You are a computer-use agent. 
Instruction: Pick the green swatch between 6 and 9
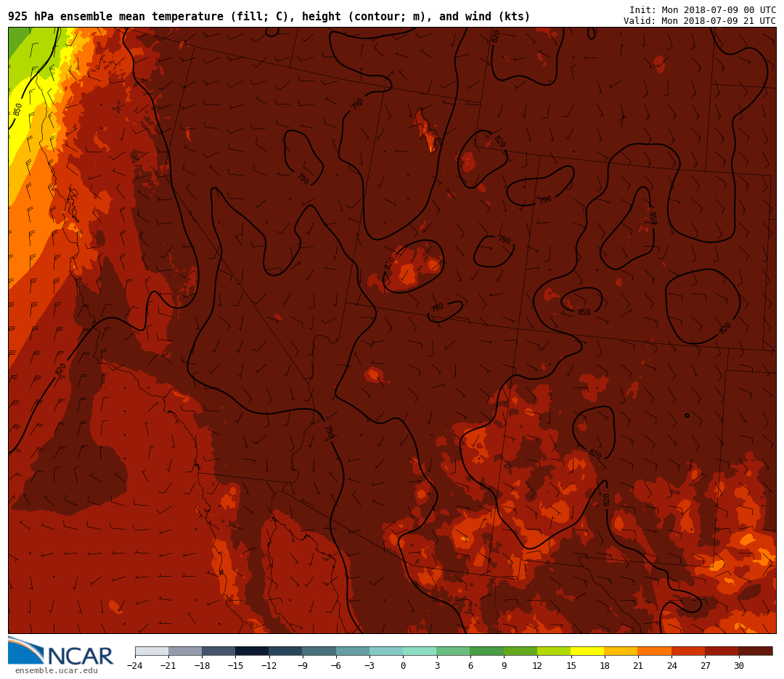click(x=487, y=651)
